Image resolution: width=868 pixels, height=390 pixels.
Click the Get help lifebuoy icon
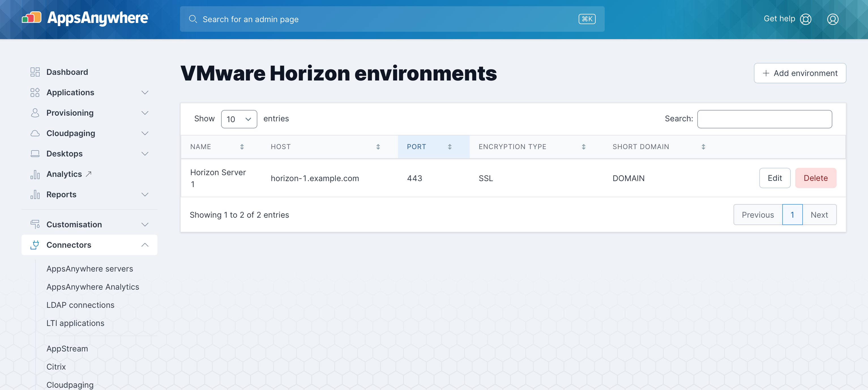point(806,19)
